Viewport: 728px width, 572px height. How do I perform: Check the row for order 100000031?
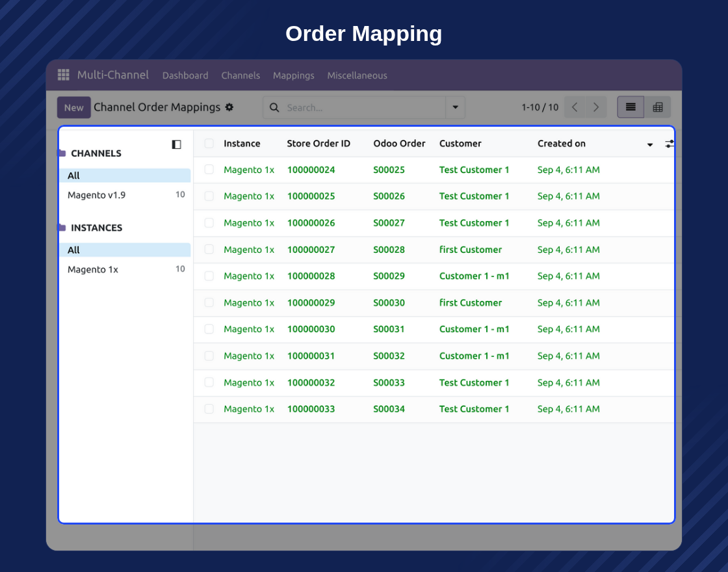click(209, 356)
